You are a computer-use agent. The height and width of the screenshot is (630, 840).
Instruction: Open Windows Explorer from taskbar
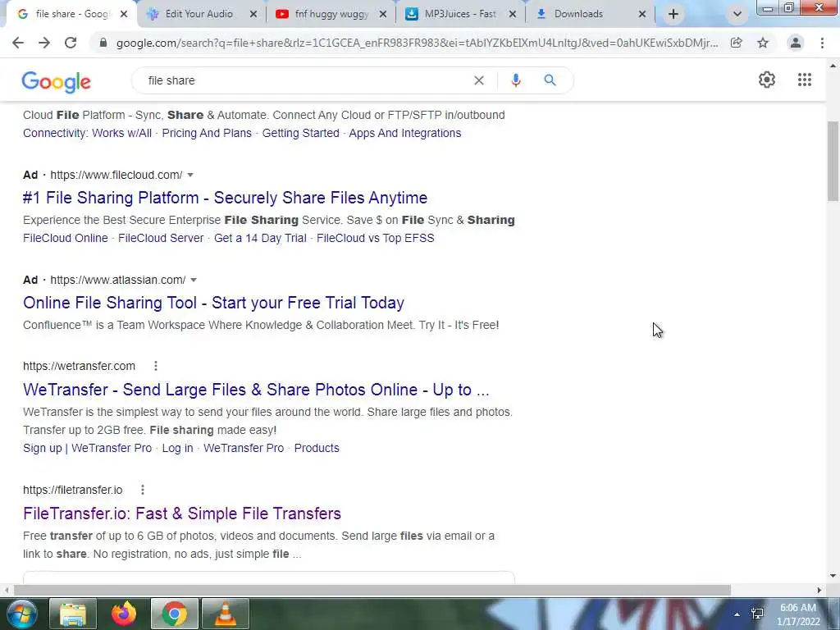click(x=73, y=614)
